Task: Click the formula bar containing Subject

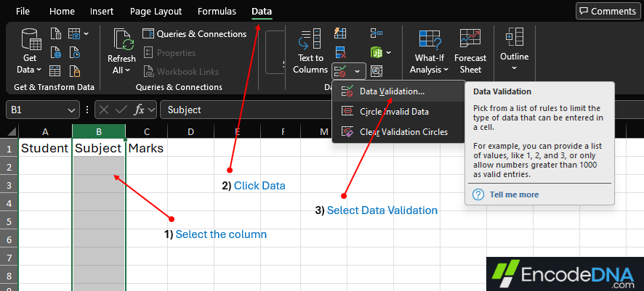Action: pyautogui.click(x=402, y=110)
